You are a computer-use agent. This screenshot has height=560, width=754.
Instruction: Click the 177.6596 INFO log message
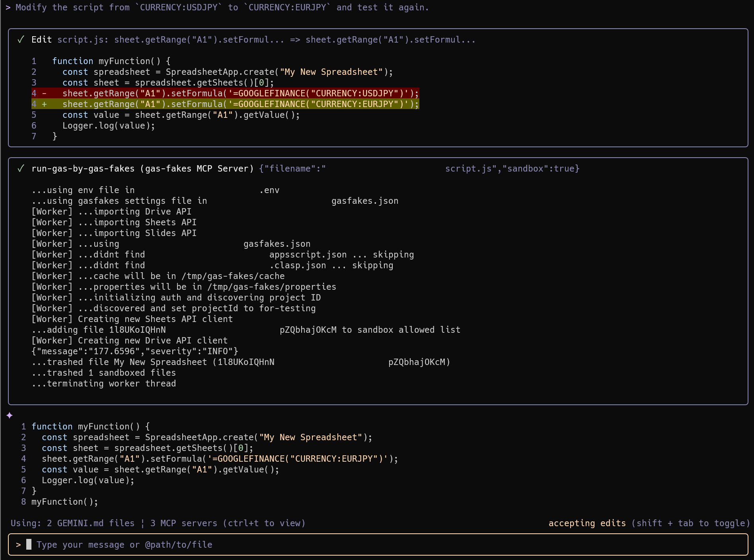coord(134,351)
